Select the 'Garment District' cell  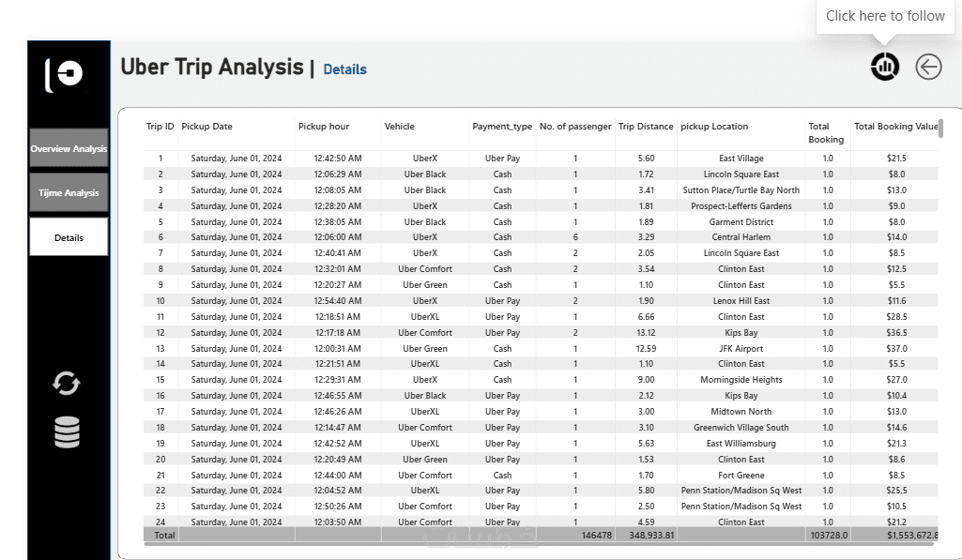pyautogui.click(x=741, y=222)
